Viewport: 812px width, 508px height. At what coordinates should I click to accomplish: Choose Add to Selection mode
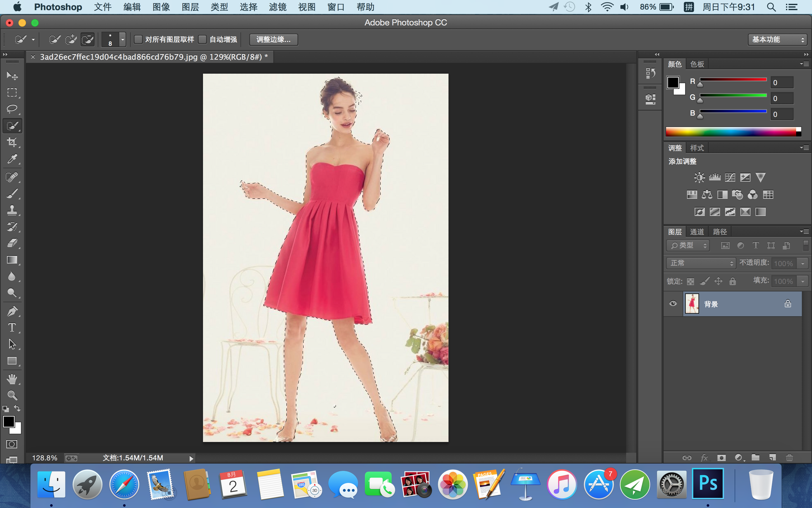coord(71,40)
